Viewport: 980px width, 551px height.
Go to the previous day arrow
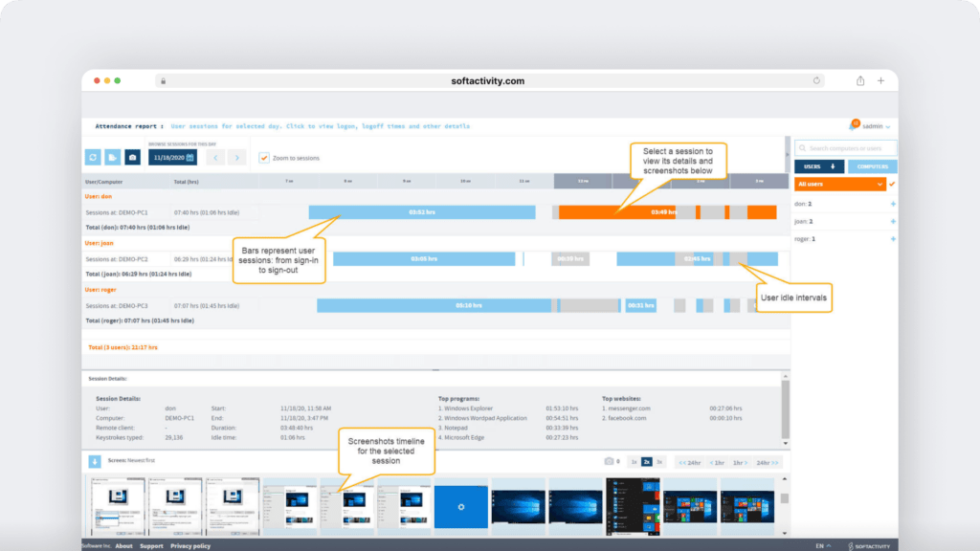tap(216, 157)
